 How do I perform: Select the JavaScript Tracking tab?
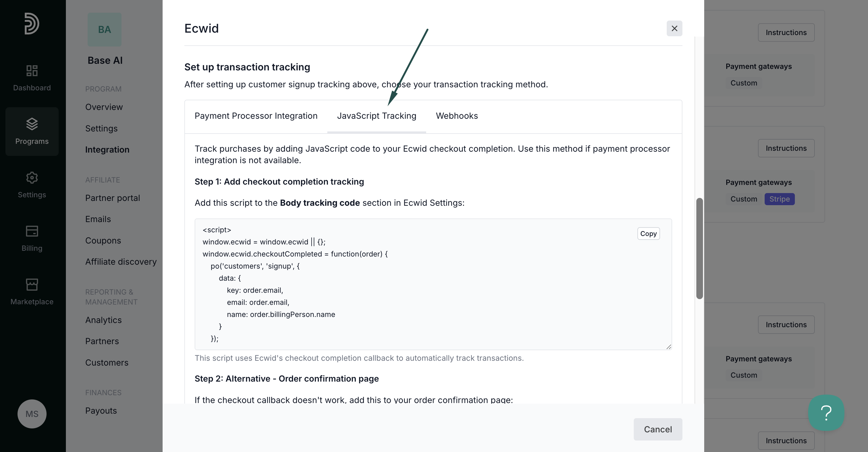[x=377, y=116]
